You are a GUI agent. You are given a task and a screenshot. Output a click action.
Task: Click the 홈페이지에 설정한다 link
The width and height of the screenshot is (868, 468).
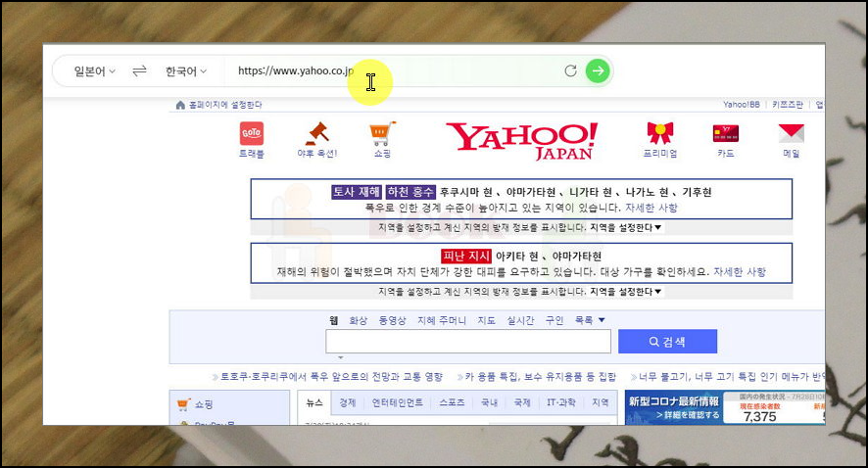(x=225, y=105)
